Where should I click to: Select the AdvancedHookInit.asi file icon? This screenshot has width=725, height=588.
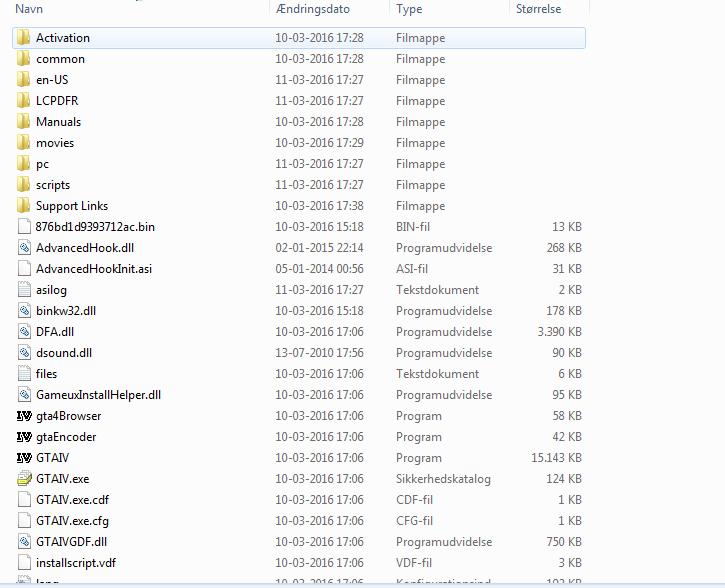pos(24,269)
